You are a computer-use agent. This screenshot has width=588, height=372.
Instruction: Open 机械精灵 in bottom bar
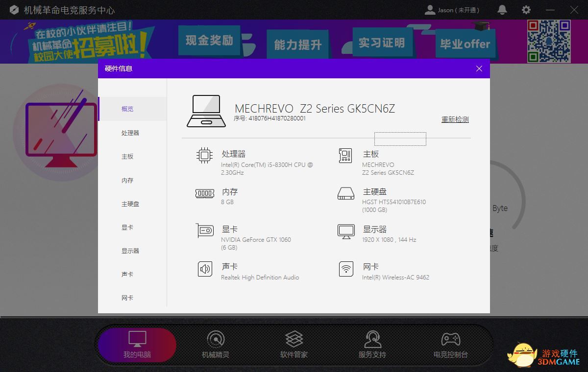[x=216, y=345]
